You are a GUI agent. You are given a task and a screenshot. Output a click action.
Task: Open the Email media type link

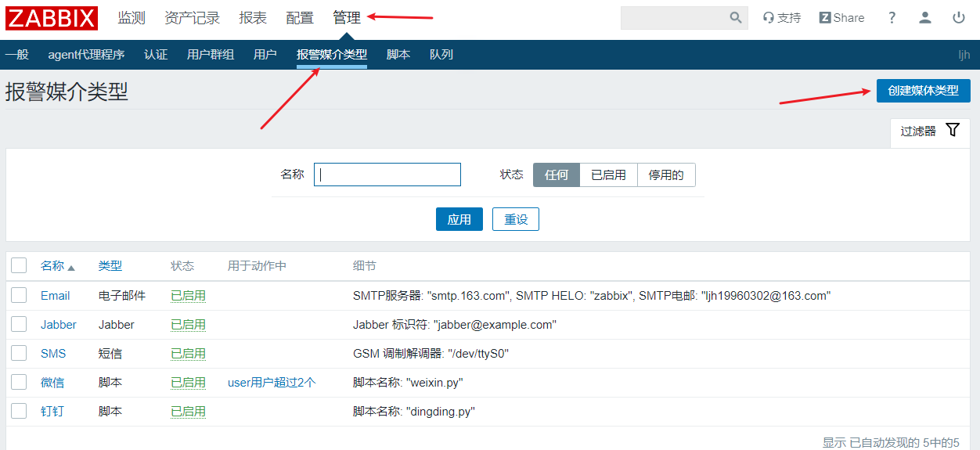[x=56, y=295]
